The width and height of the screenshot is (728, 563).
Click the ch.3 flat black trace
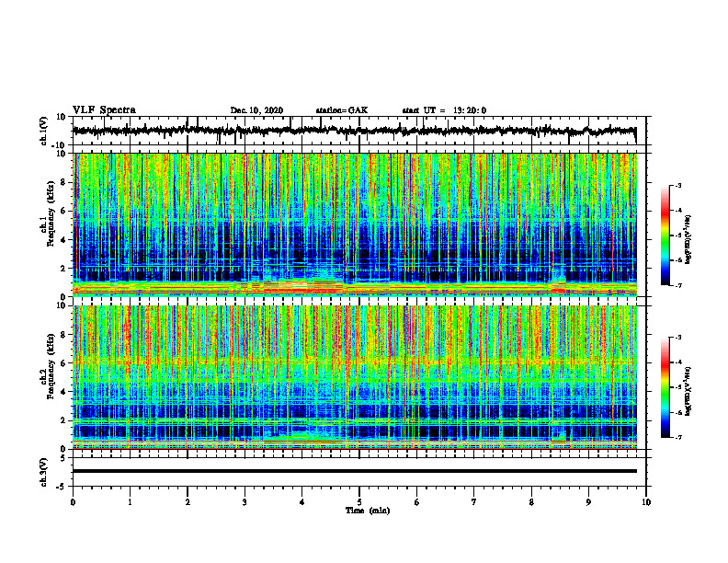pyautogui.click(x=355, y=471)
